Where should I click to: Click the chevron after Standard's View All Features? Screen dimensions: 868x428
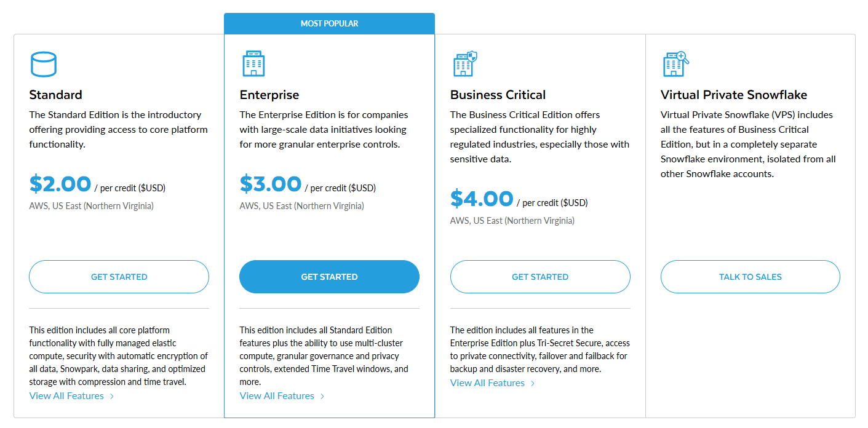pos(112,397)
